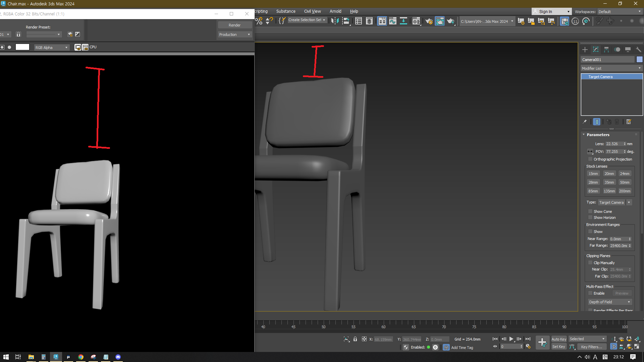The height and width of the screenshot is (362, 644).
Task: Click the Render Production teapot icon
Action: pos(450,21)
